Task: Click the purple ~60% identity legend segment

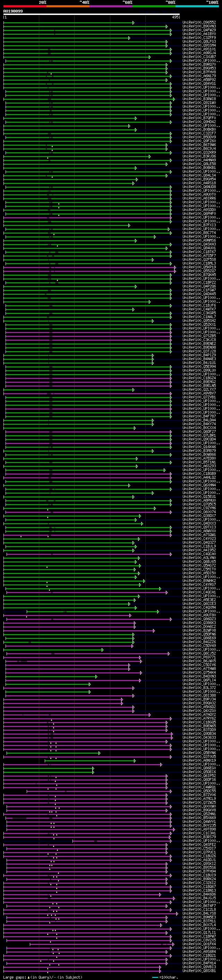Action: 111,6
